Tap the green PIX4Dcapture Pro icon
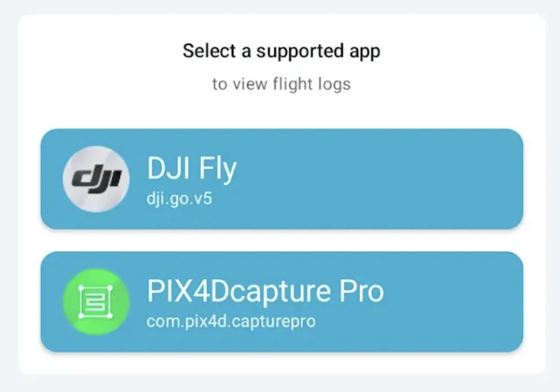 [96, 302]
